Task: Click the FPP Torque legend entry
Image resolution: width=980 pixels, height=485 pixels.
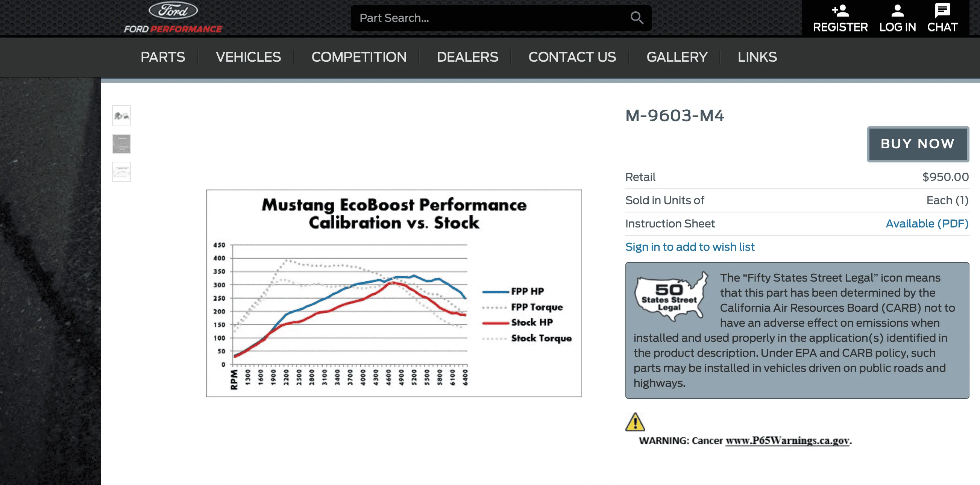Action: 522,307
